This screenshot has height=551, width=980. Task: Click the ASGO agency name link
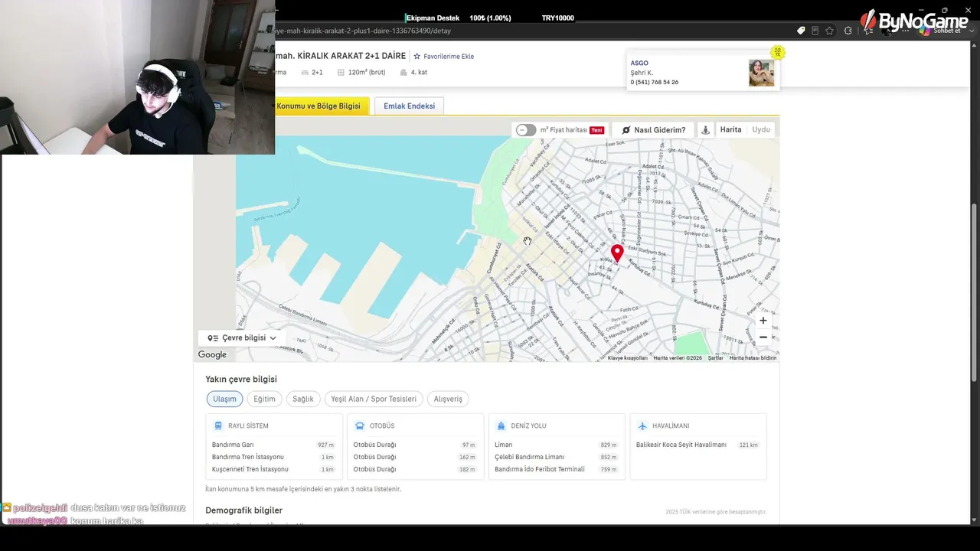pyautogui.click(x=639, y=63)
